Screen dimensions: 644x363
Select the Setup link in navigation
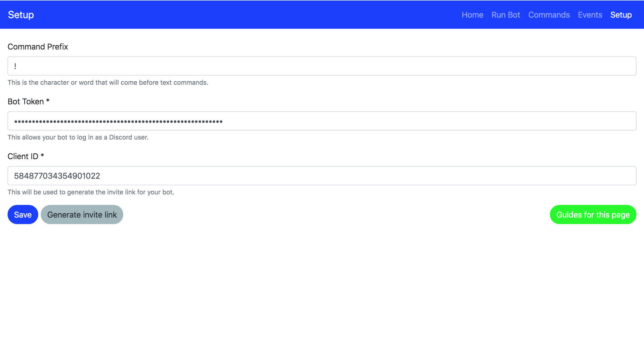pyautogui.click(x=620, y=15)
